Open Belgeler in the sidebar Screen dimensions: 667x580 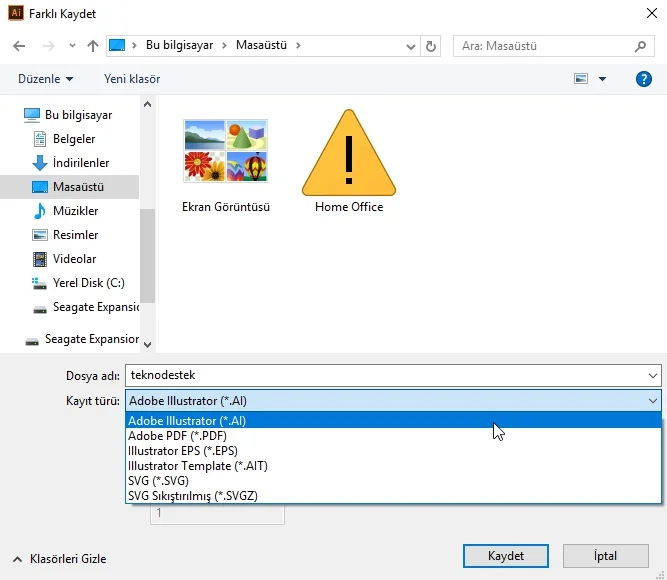click(x=64, y=139)
